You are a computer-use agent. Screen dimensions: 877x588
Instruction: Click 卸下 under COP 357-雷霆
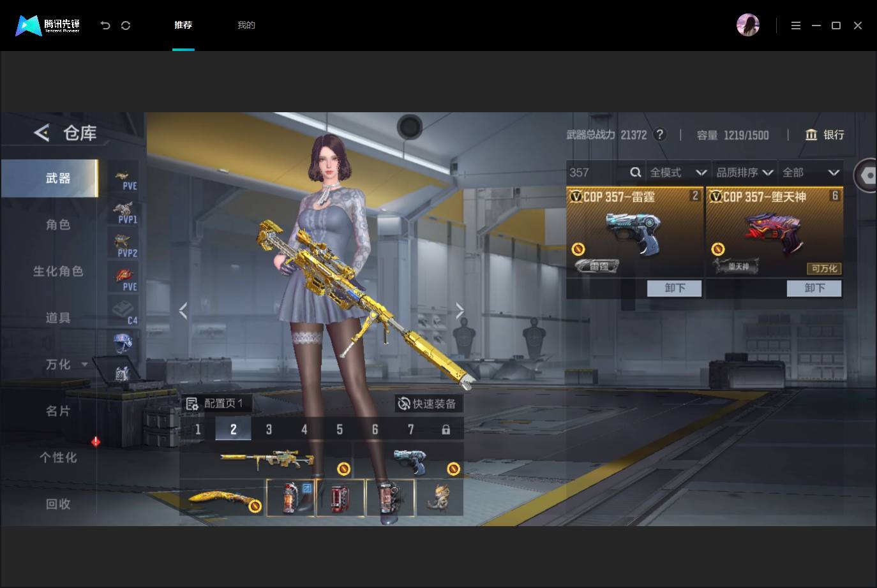coord(675,288)
